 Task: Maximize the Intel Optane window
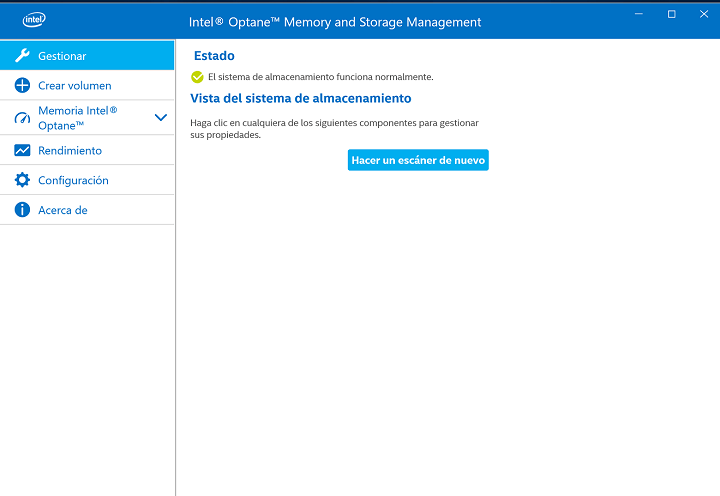pyautogui.click(x=671, y=14)
